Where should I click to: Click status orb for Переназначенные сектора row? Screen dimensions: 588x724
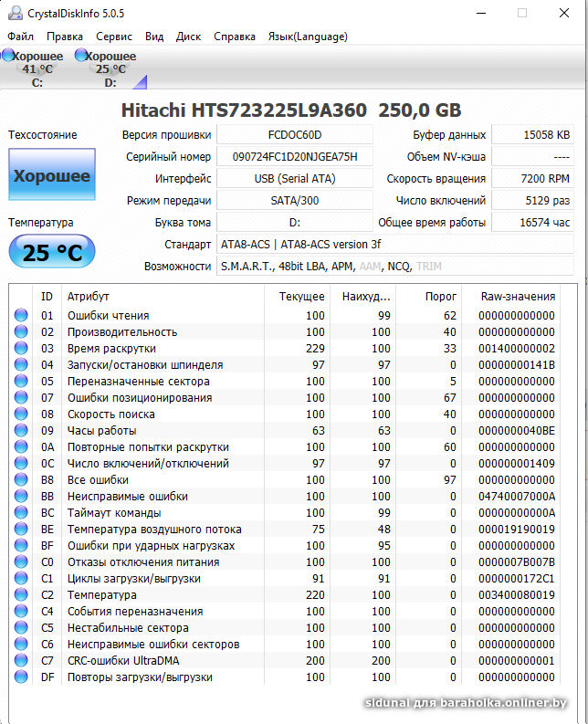pos(21,381)
